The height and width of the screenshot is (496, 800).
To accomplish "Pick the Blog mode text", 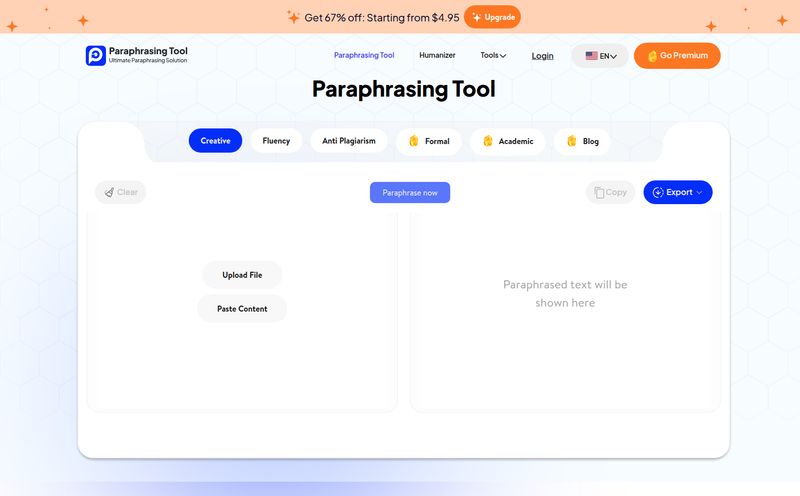I will (591, 141).
